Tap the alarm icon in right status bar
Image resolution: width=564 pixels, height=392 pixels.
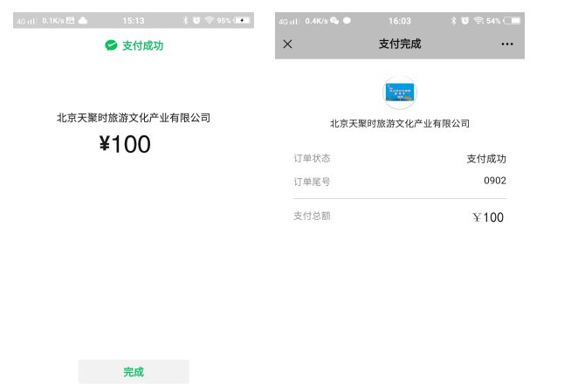(465, 20)
